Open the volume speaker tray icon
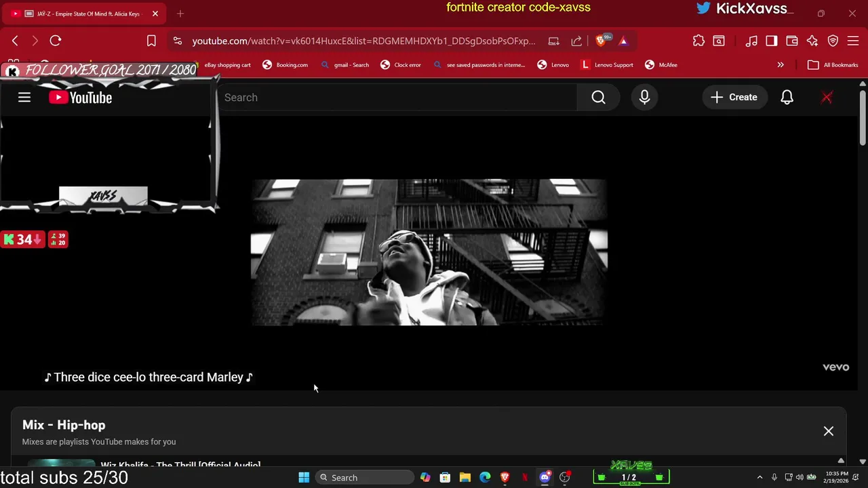The height and width of the screenshot is (488, 868). tap(800, 478)
